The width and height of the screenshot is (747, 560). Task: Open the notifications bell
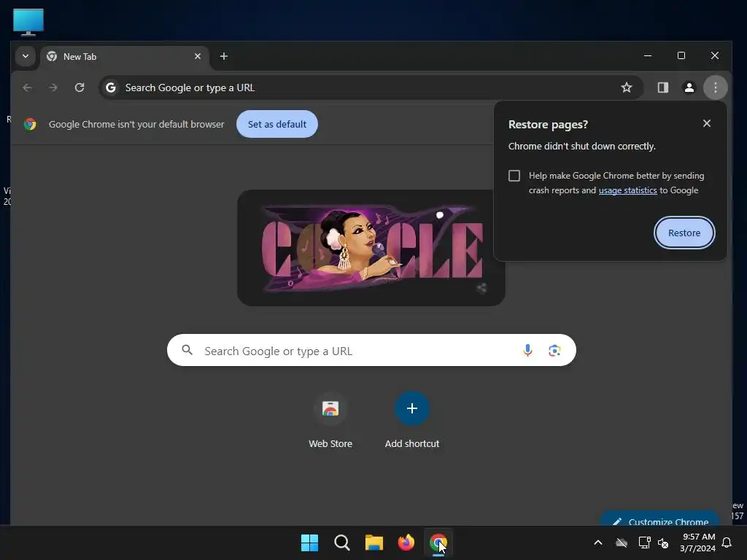(727, 542)
